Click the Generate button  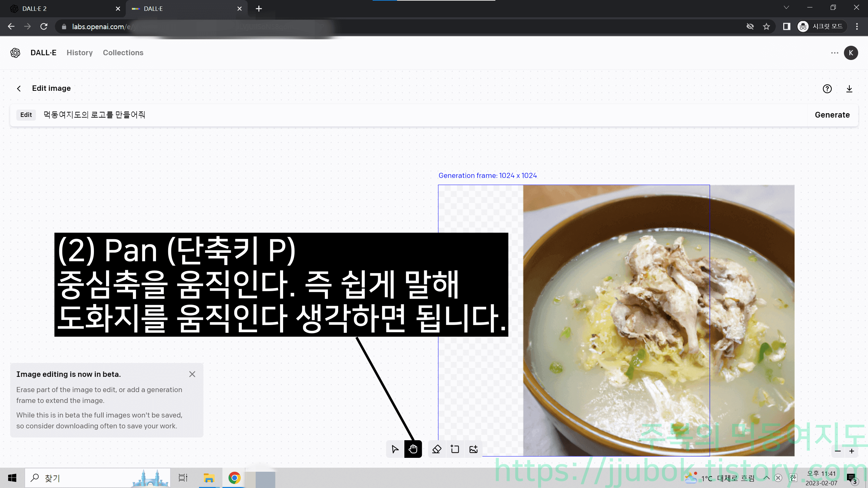coord(832,115)
